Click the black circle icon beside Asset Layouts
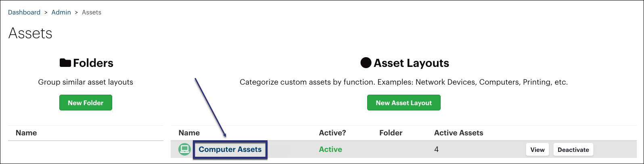644x164 pixels. (366, 63)
